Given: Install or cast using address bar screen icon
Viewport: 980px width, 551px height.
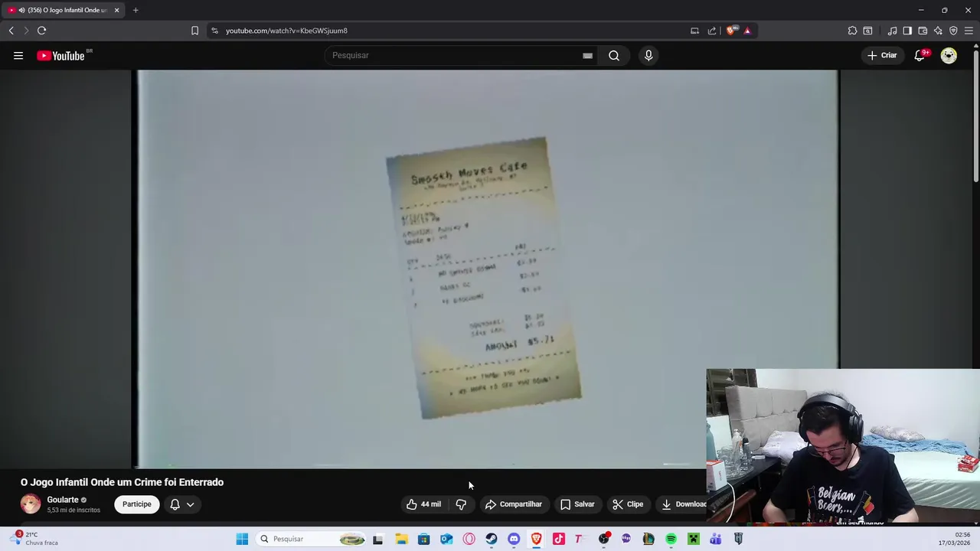Looking at the screenshot, I should (694, 31).
